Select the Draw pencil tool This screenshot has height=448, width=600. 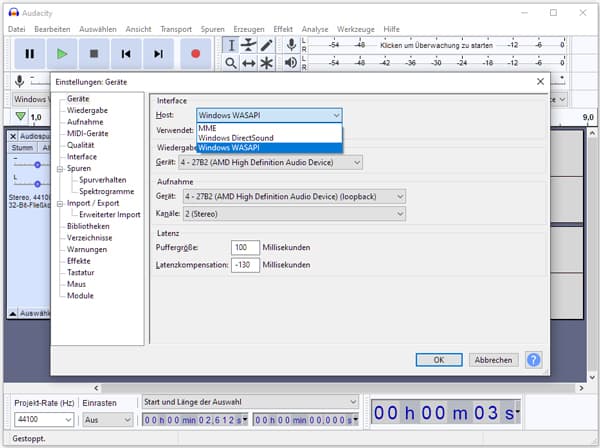click(x=266, y=45)
